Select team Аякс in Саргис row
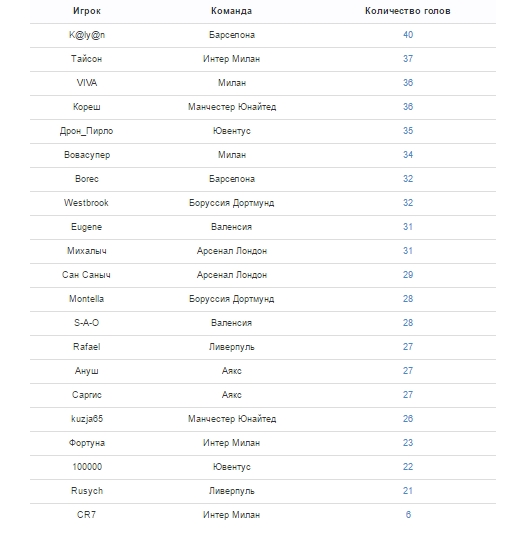Viewport: 514px width, 533px height. point(232,395)
